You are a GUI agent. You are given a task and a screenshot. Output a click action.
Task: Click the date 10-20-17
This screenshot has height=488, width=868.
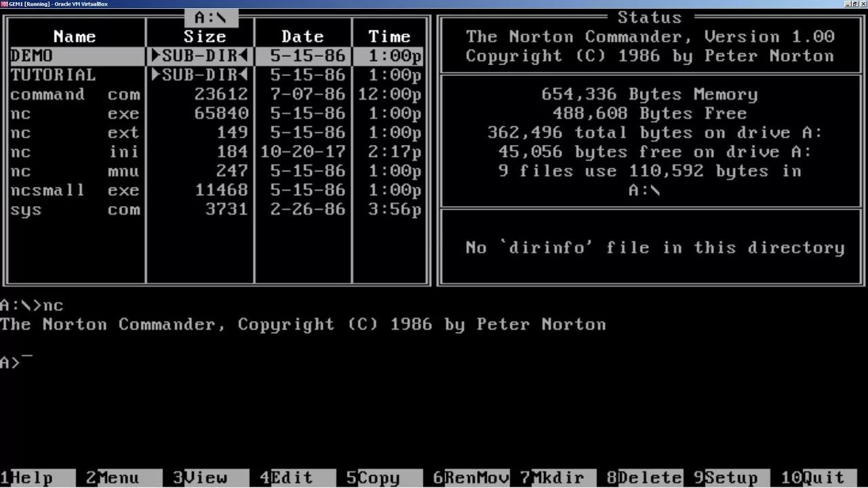pyautogui.click(x=302, y=152)
